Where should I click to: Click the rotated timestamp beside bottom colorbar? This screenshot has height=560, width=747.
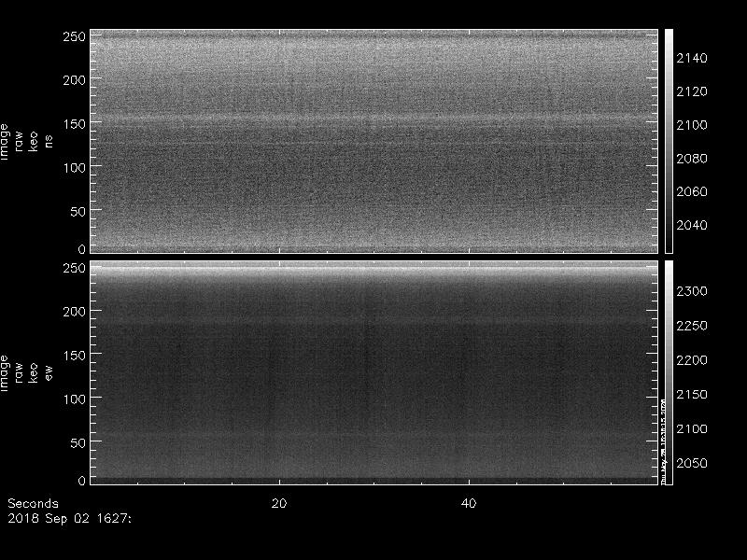(662, 441)
